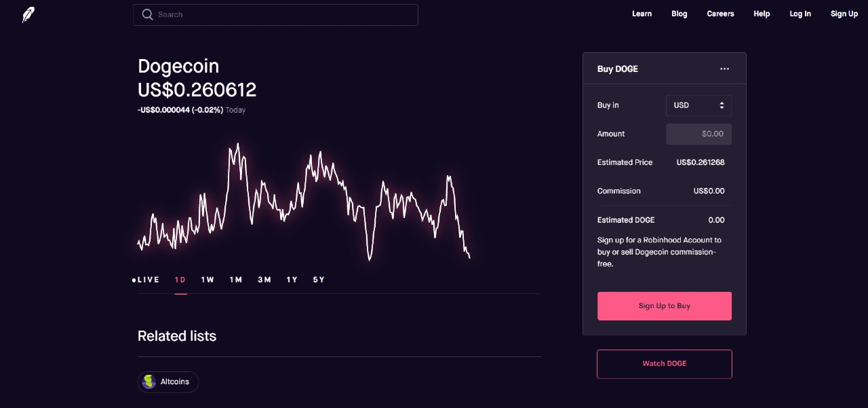Select the 1D chart range
Screen dimensions: 868x408
click(x=180, y=280)
